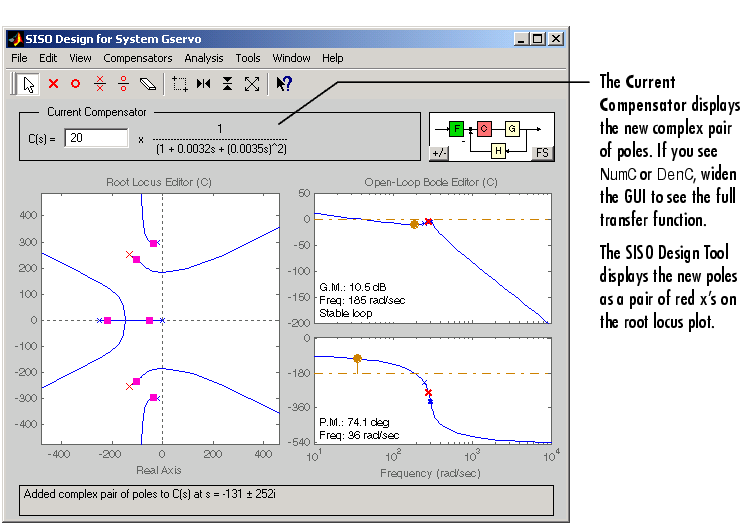This screenshot has height=526, width=750.
Task: Click leftmost magenta square on the real axis
Action: tap(108, 320)
